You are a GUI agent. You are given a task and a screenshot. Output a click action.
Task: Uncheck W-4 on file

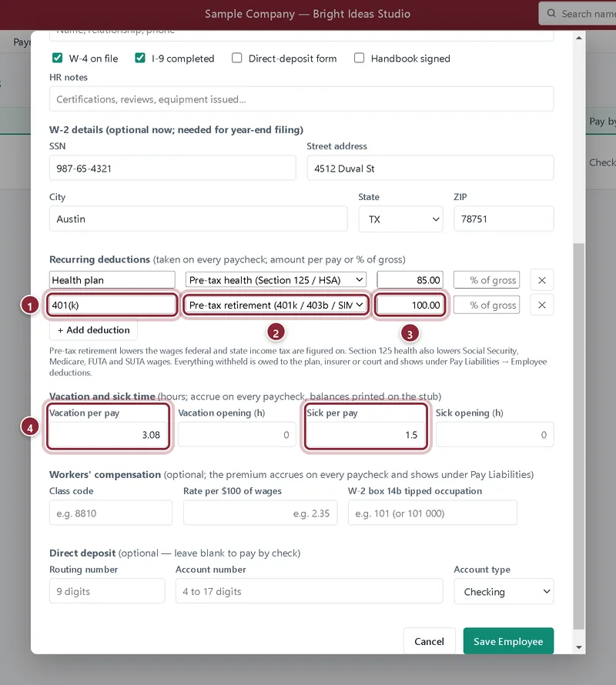57,58
